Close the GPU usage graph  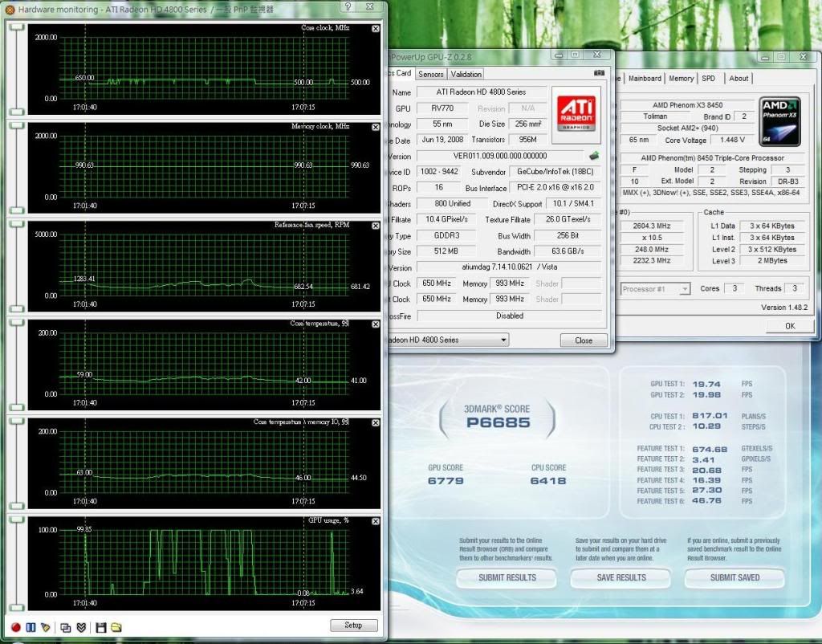376,521
